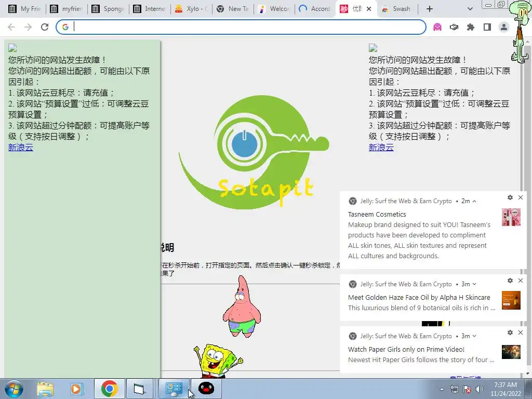Launch Windows Media Player from taskbar
This screenshot has width=532, height=399.
76,389
